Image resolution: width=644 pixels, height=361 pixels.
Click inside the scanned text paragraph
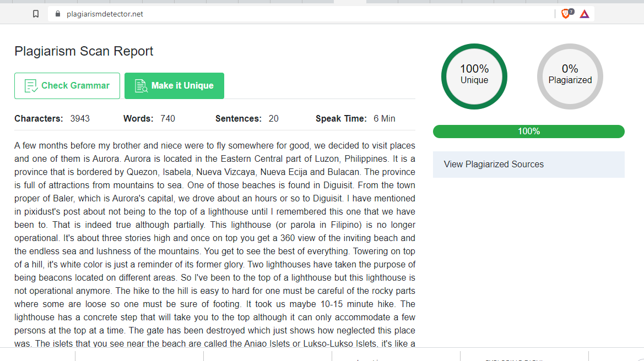click(215, 244)
